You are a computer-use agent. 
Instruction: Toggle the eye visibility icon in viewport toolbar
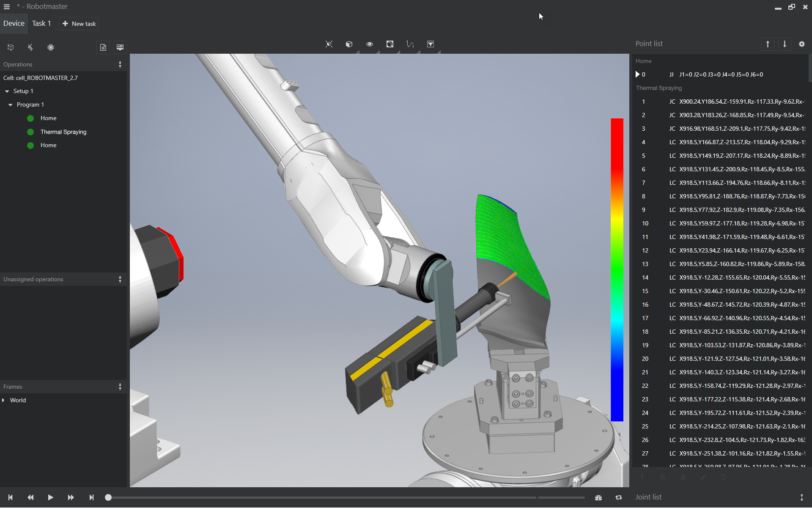tap(369, 44)
